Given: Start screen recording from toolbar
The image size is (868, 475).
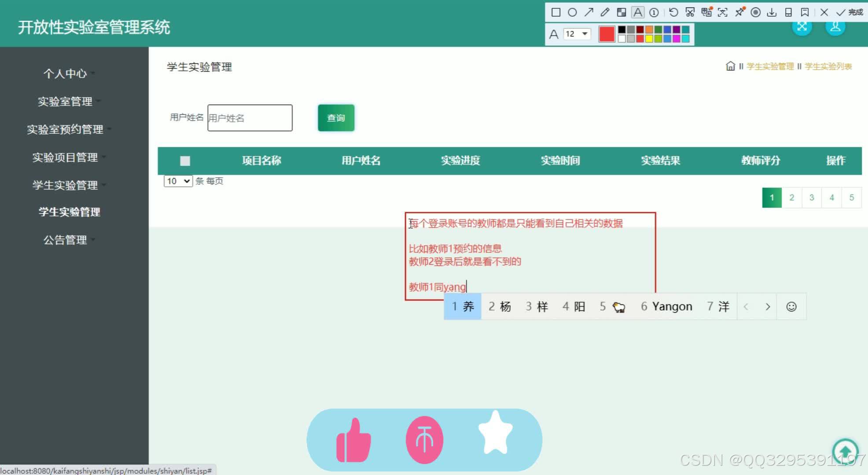Looking at the screenshot, I should [x=756, y=12].
